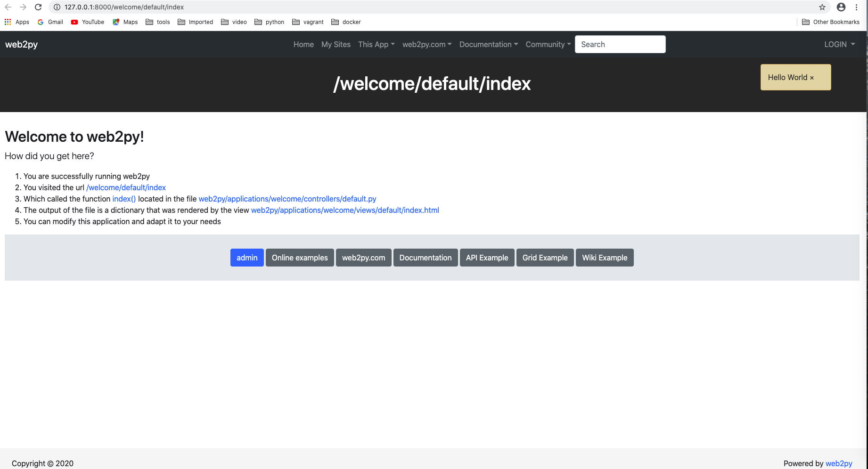The width and height of the screenshot is (868, 469).
Task: Reload the page with refresh icon
Action: (39, 7)
